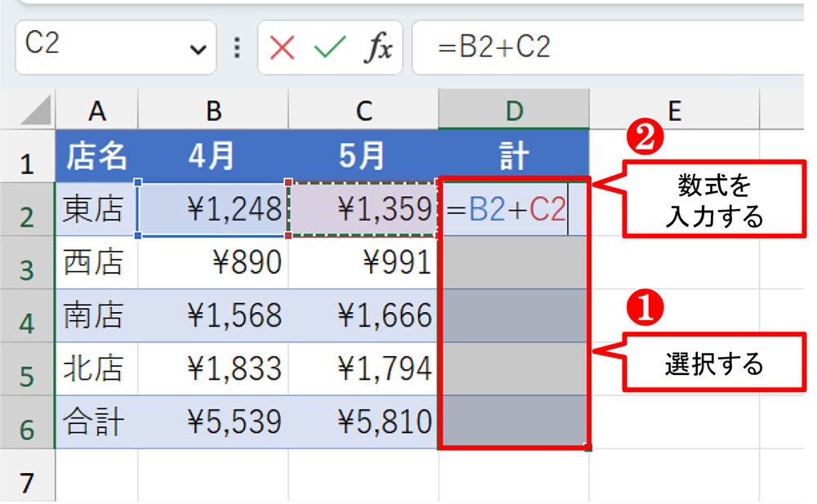Select column B header
The width and height of the screenshot is (817, 504).
(x=213, y=110)
